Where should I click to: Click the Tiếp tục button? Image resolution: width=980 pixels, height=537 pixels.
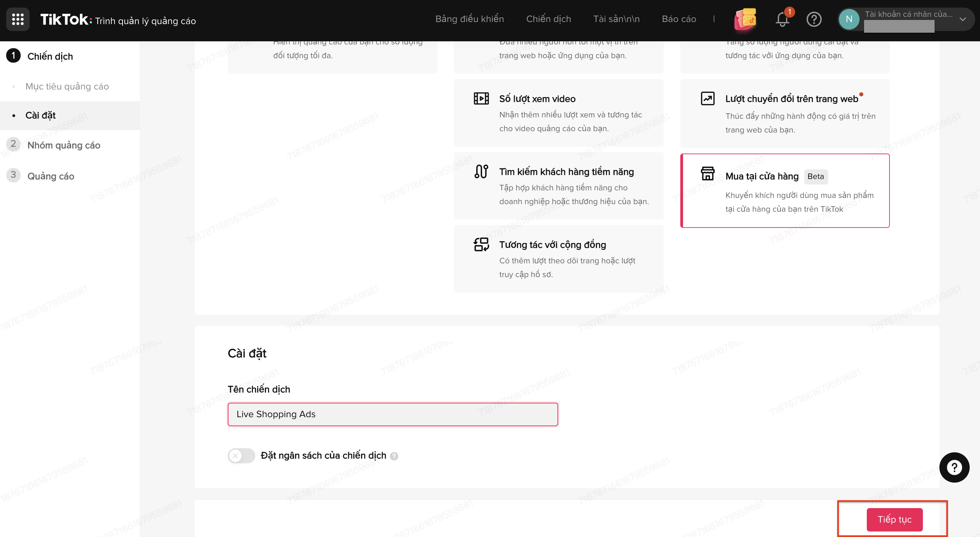pyautogui.click(x=894, y=519)
